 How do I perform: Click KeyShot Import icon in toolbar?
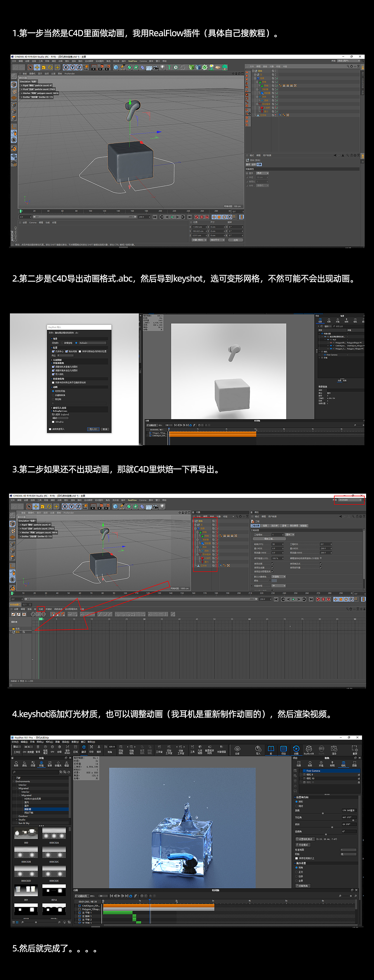click(x=258, y=750)
